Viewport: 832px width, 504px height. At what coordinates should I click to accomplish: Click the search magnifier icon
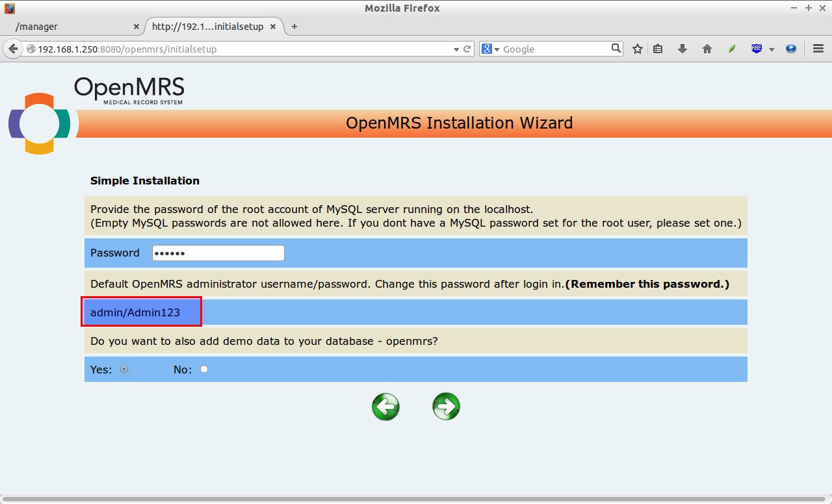click(616, 48)
